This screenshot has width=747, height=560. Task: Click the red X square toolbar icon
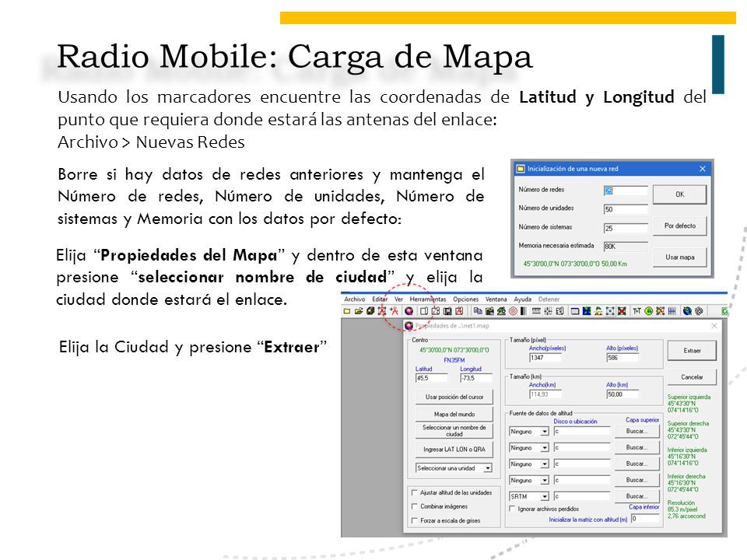tap(622, 311)
